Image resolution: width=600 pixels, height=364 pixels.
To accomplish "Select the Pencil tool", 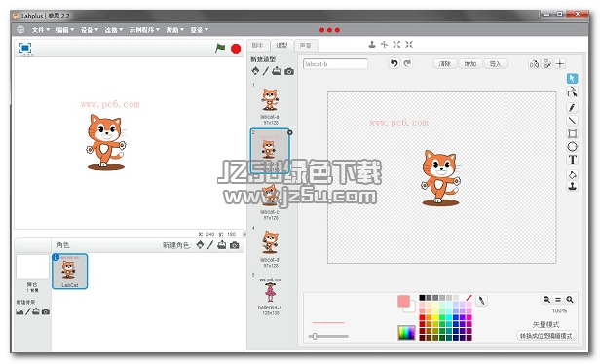I will (x=572, y=108).
